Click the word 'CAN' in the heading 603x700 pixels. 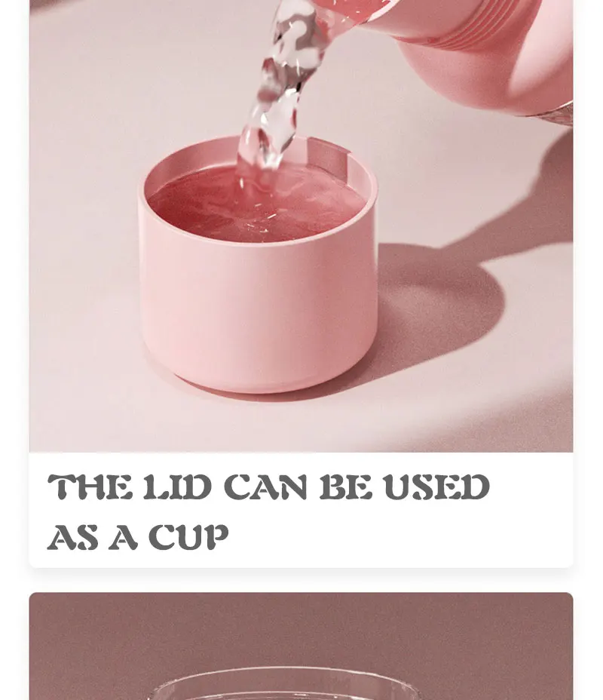point(265,487)
